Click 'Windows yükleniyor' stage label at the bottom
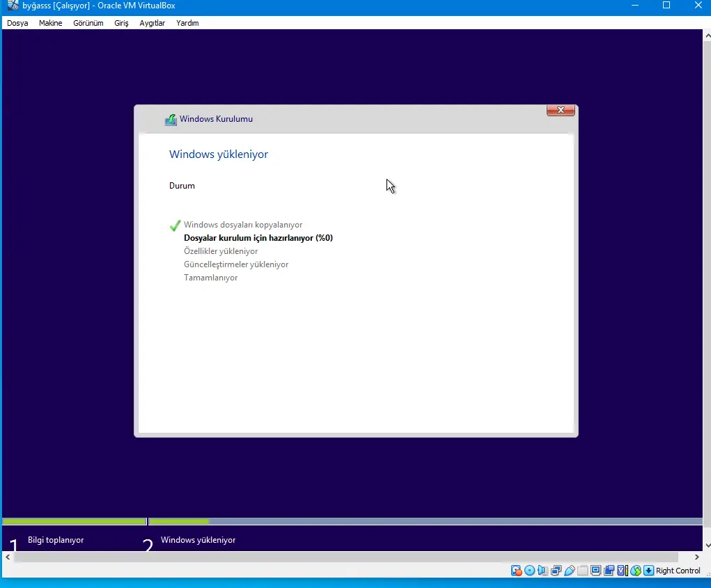Image resolution: width=711 pixels, height=588 pixels. 198,540
